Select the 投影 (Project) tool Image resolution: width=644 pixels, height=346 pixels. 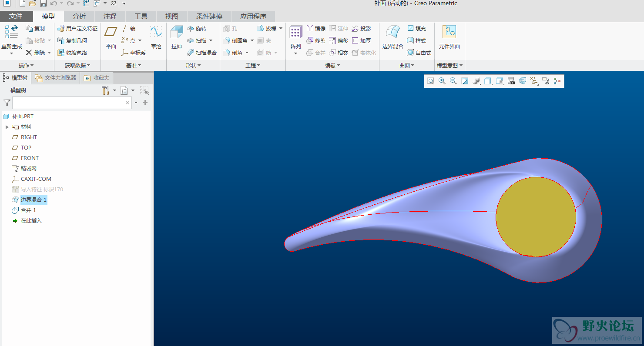click(x=361, y=28)
